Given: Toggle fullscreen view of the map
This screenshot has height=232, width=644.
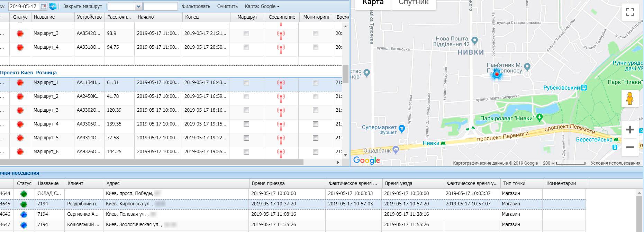Looking at the screenshot, I should click(x=630, y=12).
